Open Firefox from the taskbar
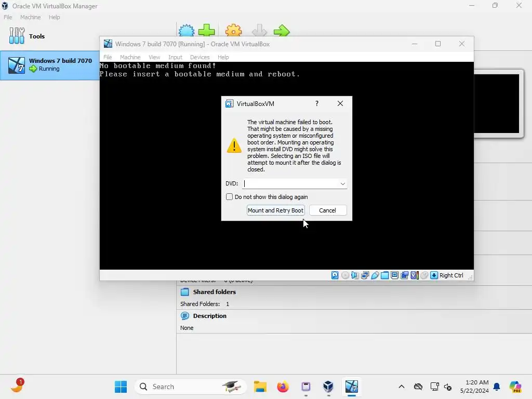 pyautogui.click(x=283, y=387)
